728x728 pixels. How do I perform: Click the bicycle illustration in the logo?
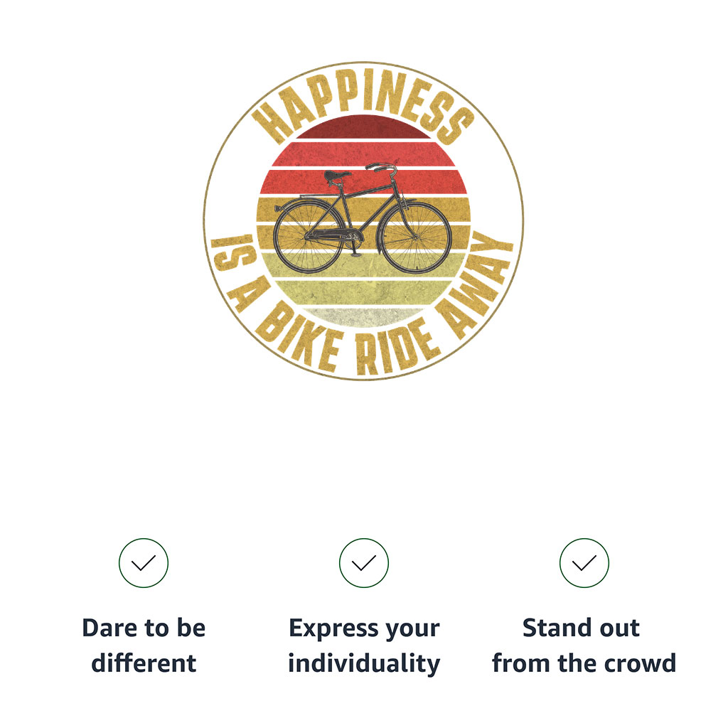click(x=363, y=218)
